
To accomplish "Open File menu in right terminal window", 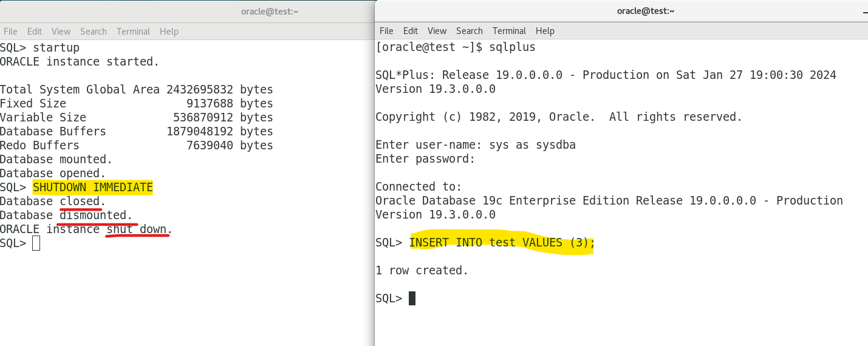I will pyautogui.click(x=386, y=31).
